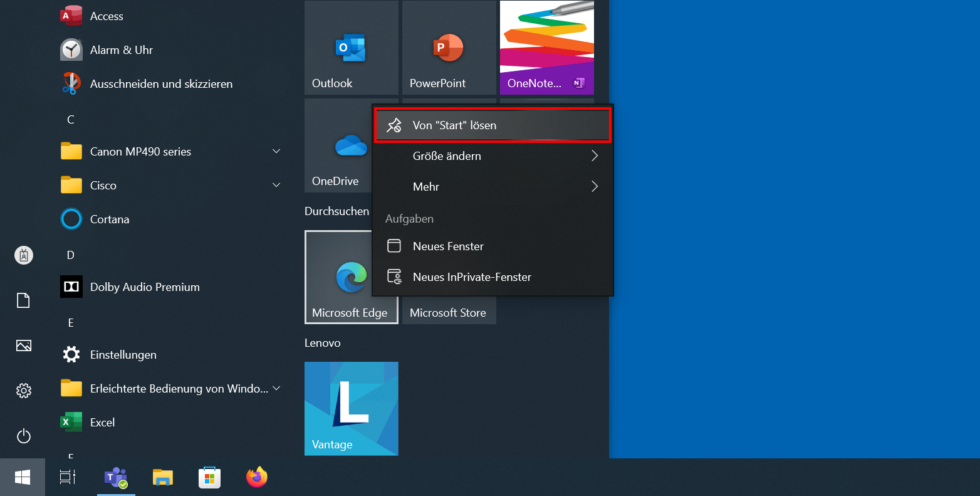Viewport: 980px width, 496px height.
Task: Open the OneDrive tile
Action: point(338,145)
